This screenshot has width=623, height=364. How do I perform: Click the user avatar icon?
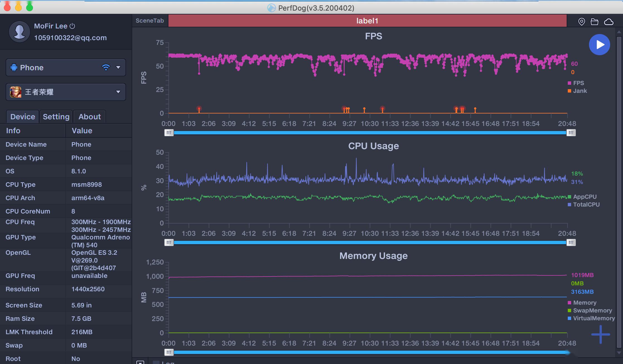pos(19,32)
